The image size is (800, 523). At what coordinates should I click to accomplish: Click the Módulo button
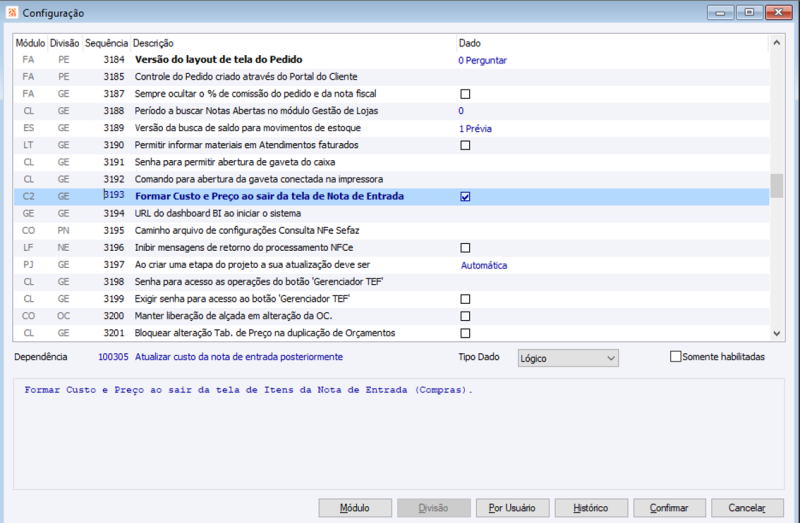[x=355, y=508]
